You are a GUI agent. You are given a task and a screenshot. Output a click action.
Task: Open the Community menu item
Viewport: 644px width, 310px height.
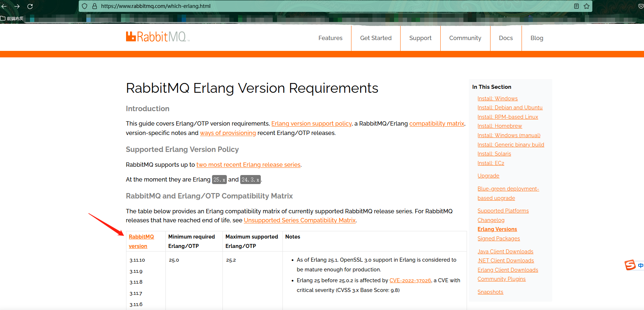click(465, 38)
